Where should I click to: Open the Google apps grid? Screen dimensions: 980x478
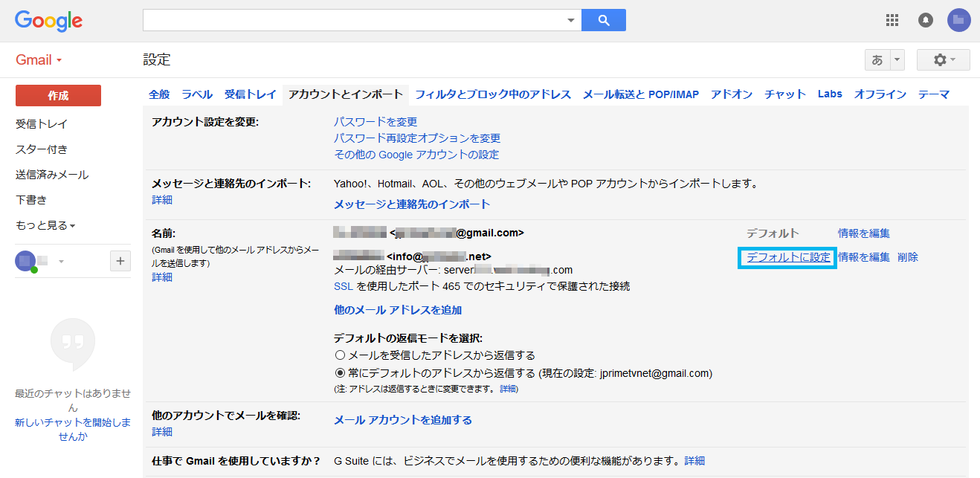click(892, 20)
